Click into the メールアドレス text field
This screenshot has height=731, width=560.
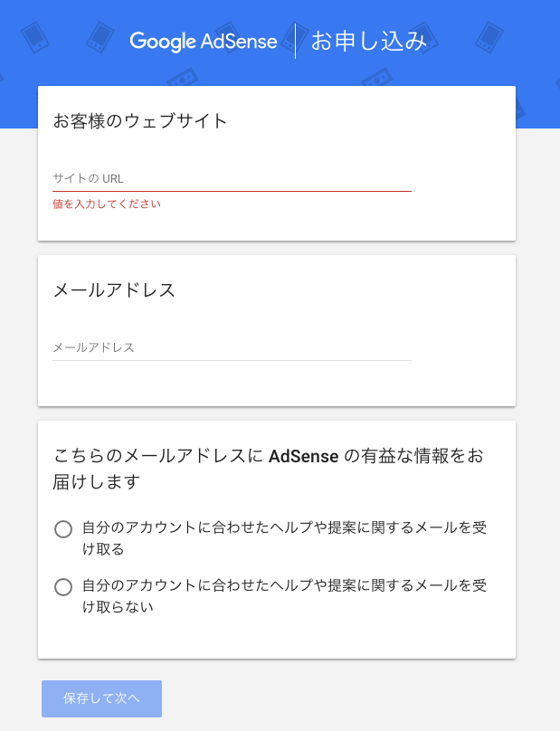232,347
